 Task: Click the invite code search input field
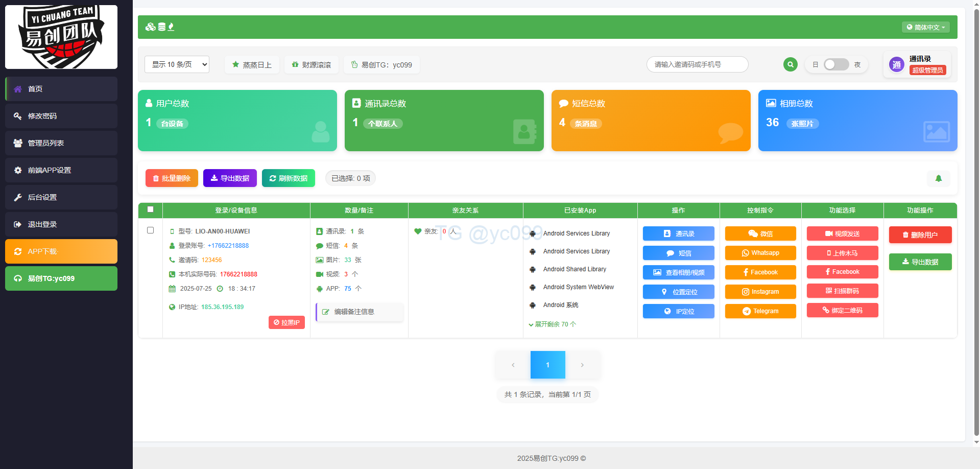pos(697,64)
